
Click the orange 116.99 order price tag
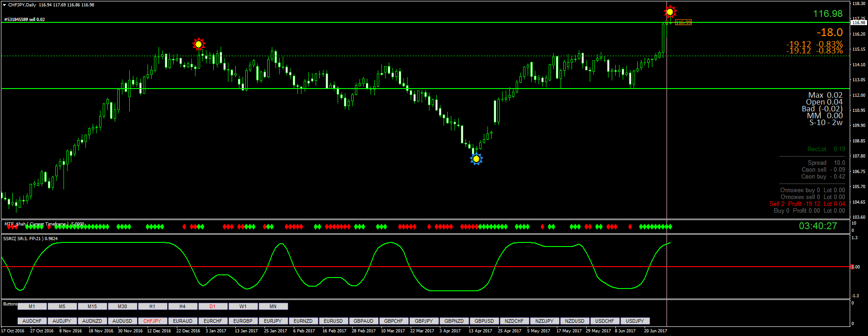tap(683, 22)
